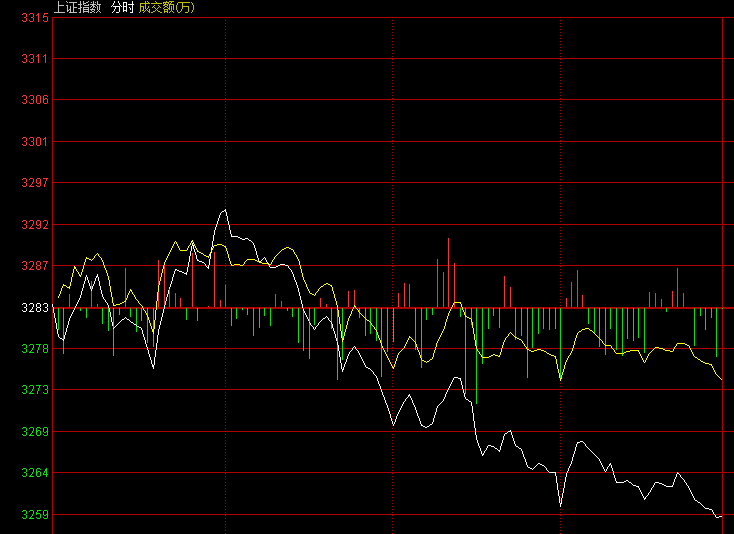This screenshot has height=534, width=734.
Task: Click the 3311 price axis label
Action: [x=35, y=59]
